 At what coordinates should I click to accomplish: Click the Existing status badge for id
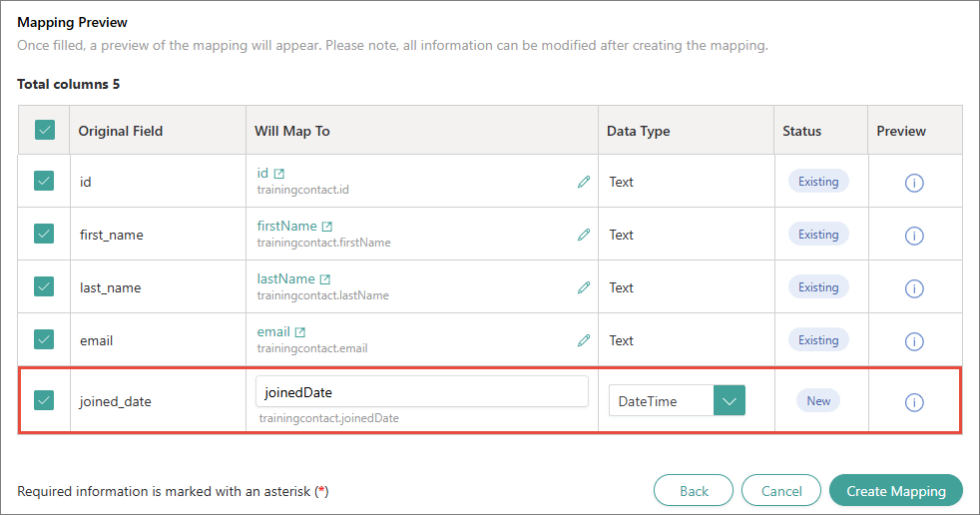(818, 182)
